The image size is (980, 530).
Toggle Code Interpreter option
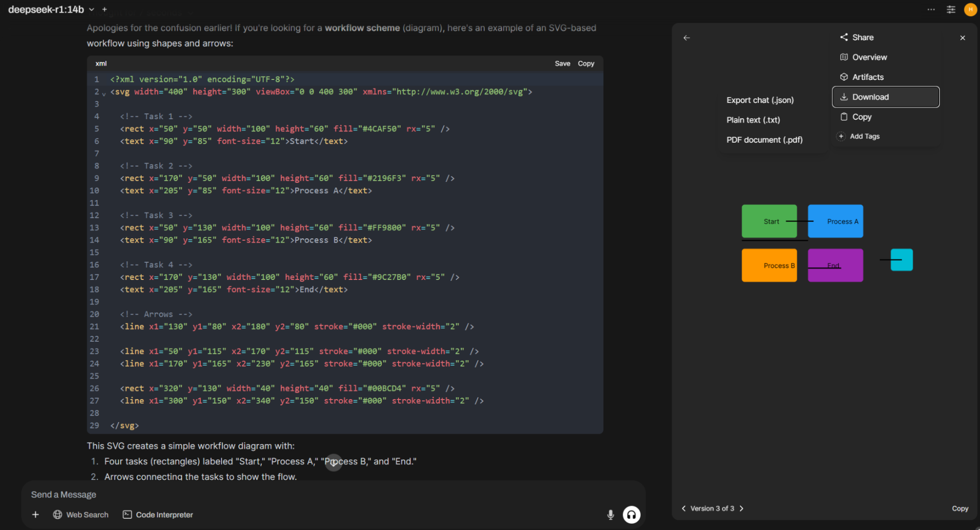(158, 515)
